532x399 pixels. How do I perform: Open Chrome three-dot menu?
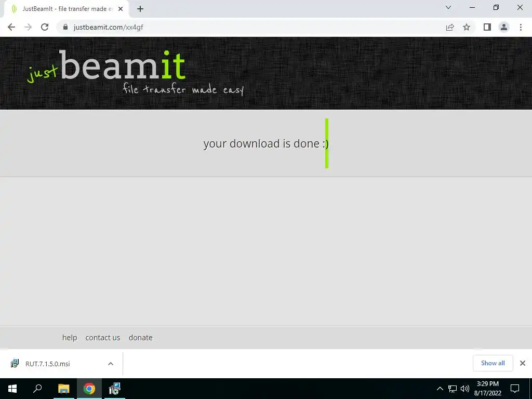click(x=521, y=27)
